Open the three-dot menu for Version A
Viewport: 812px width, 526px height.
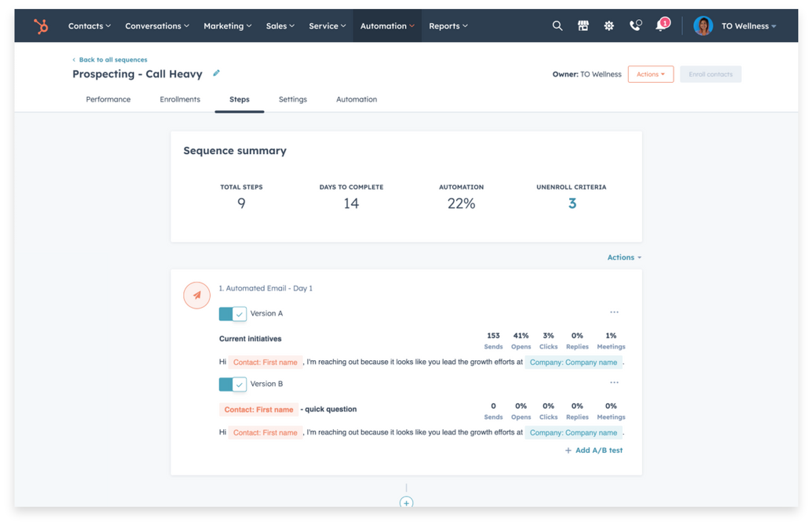point(614,312)
